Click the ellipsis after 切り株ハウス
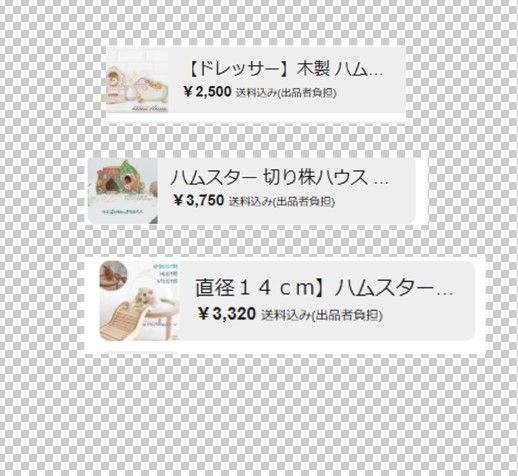Viewport: 518px width, 476px height. [x=382, y=182]
